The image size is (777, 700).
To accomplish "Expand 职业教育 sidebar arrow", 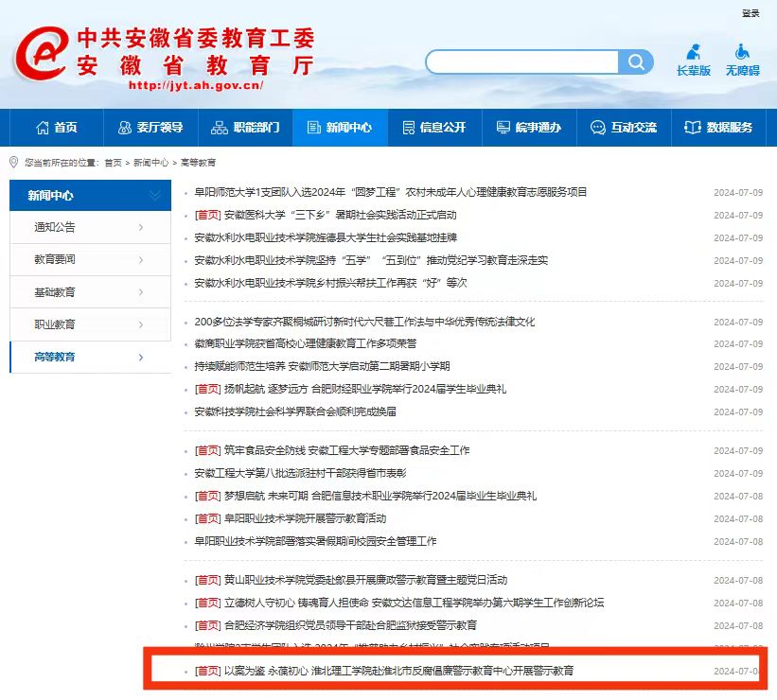I will point(141,324).
